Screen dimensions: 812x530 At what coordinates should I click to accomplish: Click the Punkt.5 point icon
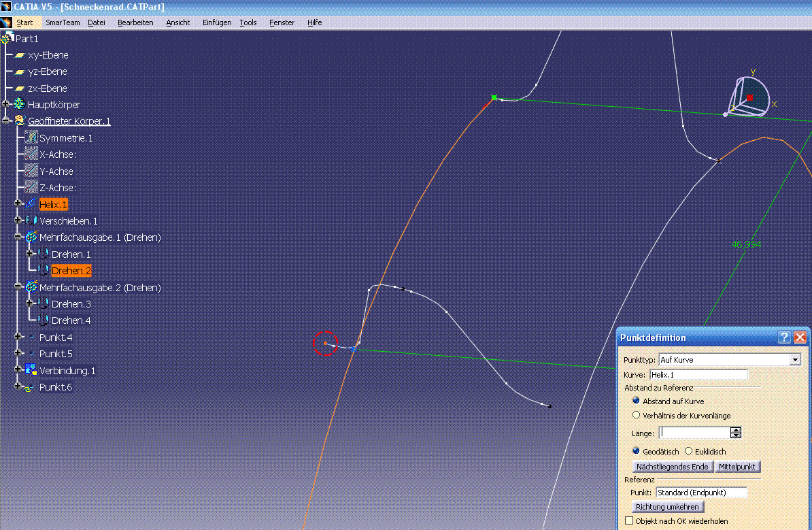coord(31,354)
